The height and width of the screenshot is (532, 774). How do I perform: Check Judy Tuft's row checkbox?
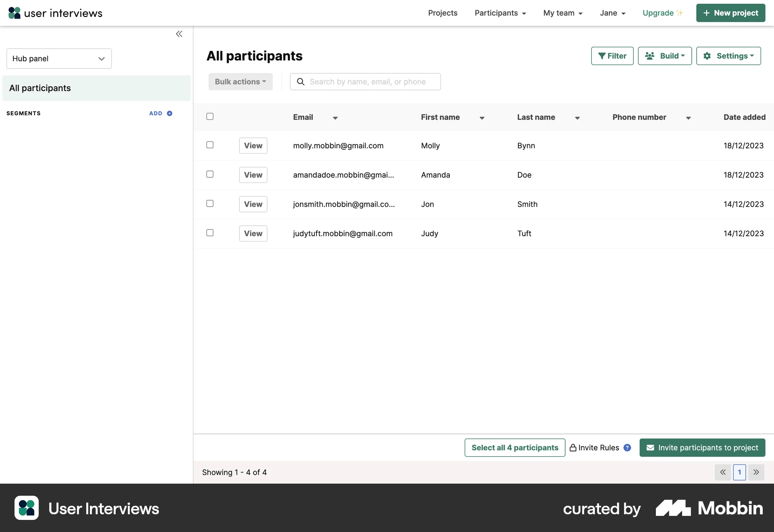[210, 233]
